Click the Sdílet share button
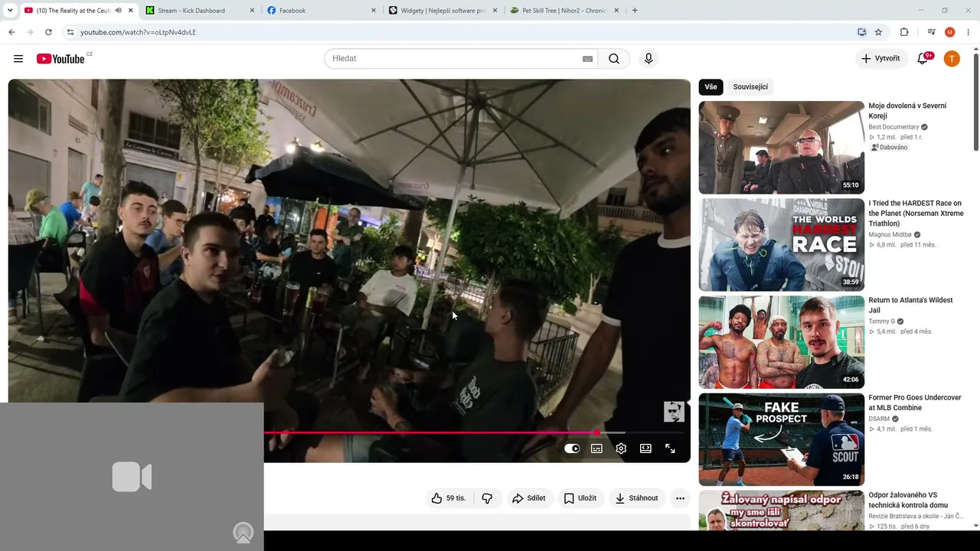Screen dimensions: 980x551 point(529,498)
